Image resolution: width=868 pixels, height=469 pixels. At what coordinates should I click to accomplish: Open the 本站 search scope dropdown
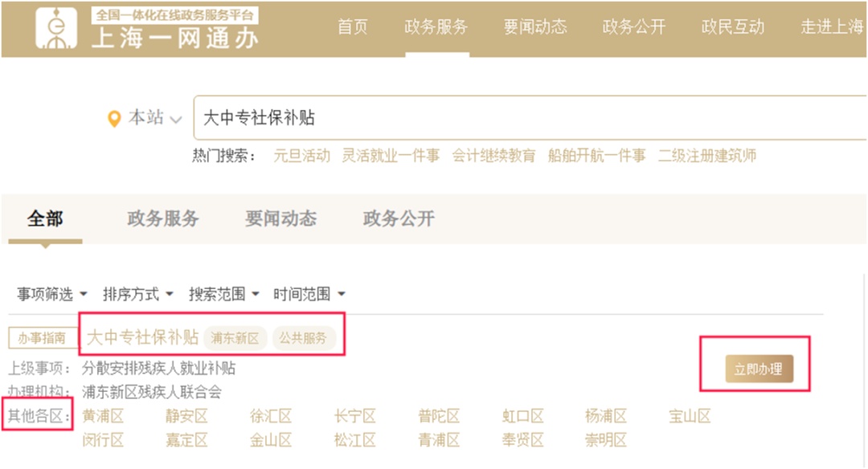pyautogui.click(x=155, y=119)
